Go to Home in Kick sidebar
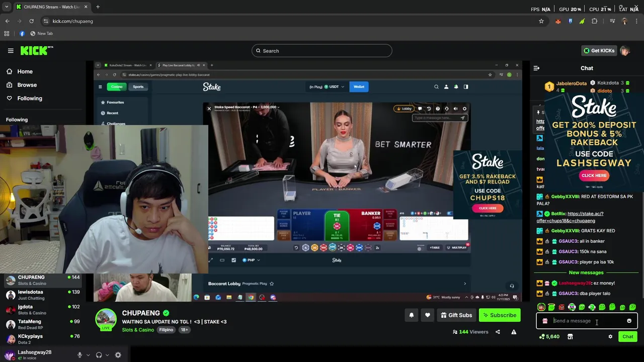 point(25,71)
